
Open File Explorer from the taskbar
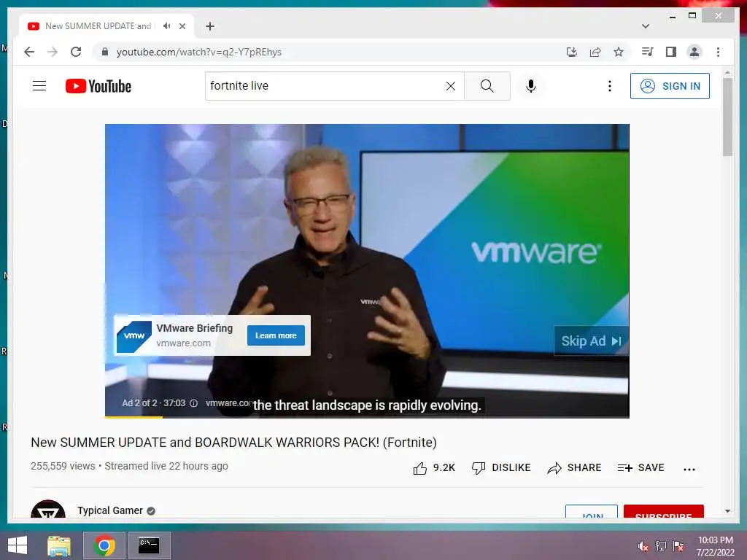coord(59,545)
